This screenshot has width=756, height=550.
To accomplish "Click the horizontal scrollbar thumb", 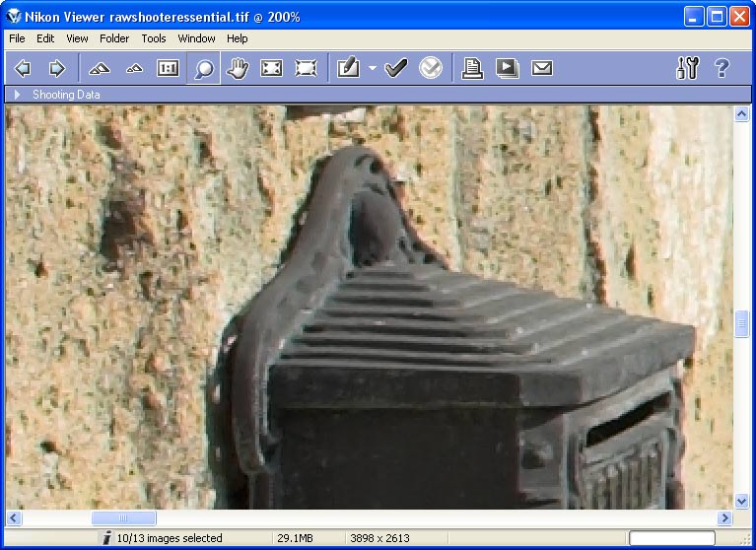I will [124, 518].
